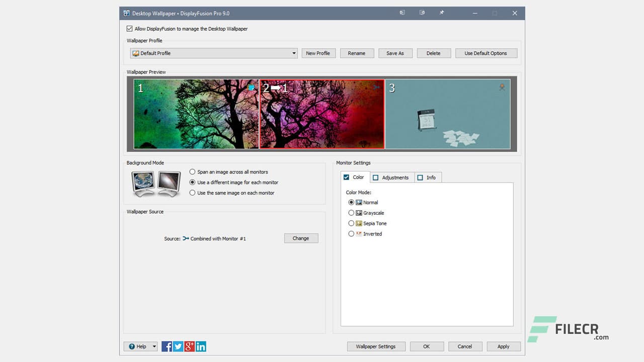This screenshot has width=644, height=362.
Task: Click the combined-source arrow icon on monitor 2
Action: click(x=376, y=86)
